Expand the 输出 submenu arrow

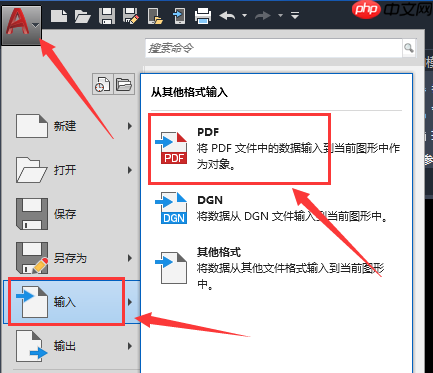pos(130,346)
